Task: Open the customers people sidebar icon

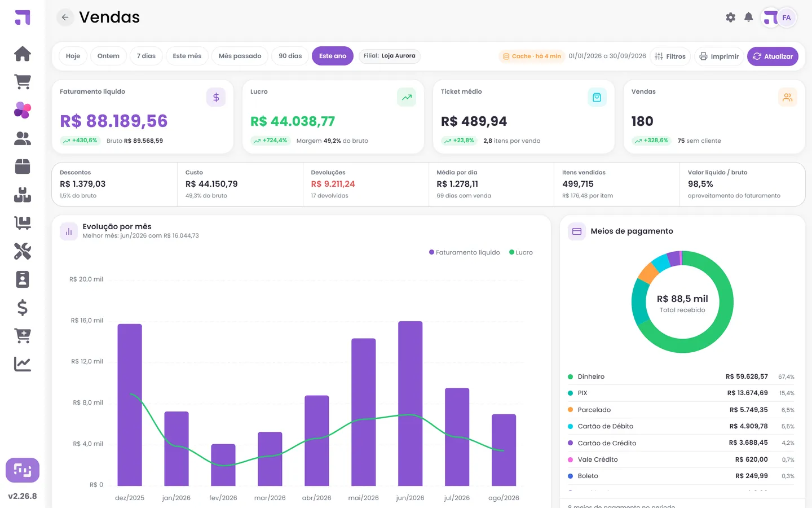Action: click(x=23, y=138)
